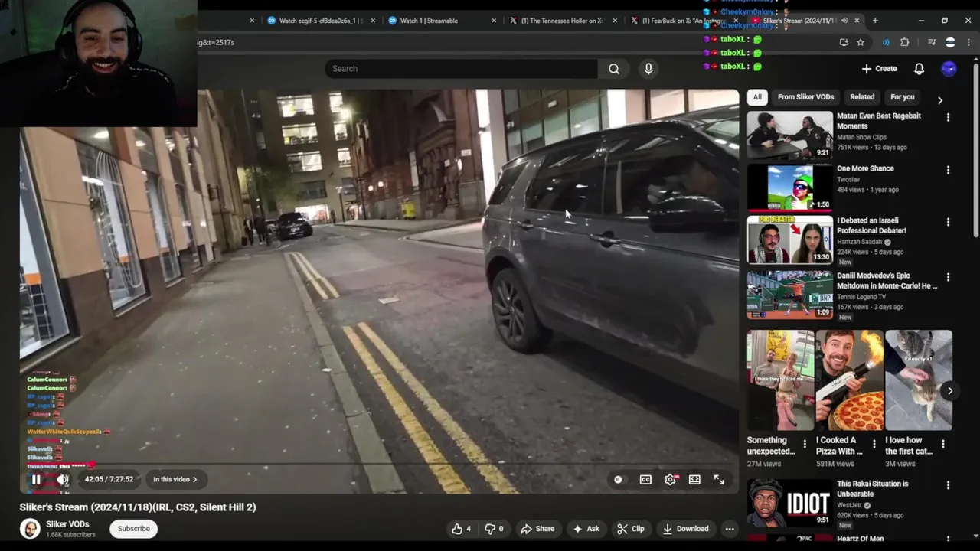980x551 pixels.
Task: Pause the video with the pause button
Action: [36, 480]
